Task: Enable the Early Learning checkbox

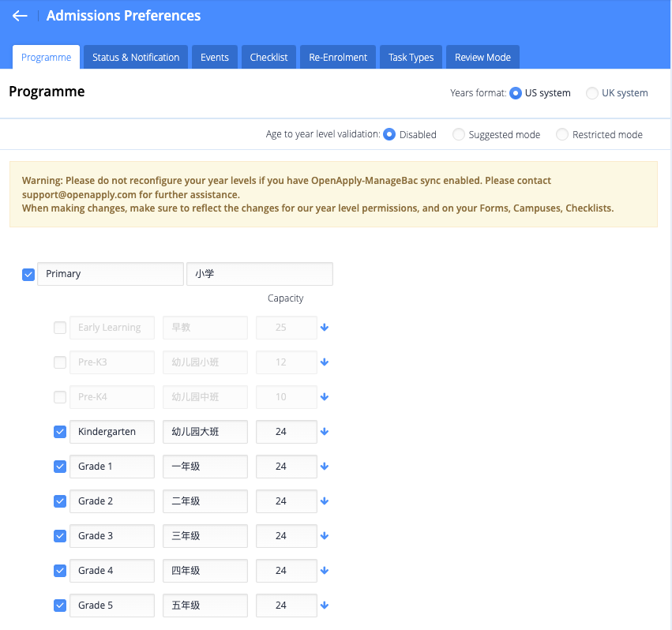Action: (60, 328)
